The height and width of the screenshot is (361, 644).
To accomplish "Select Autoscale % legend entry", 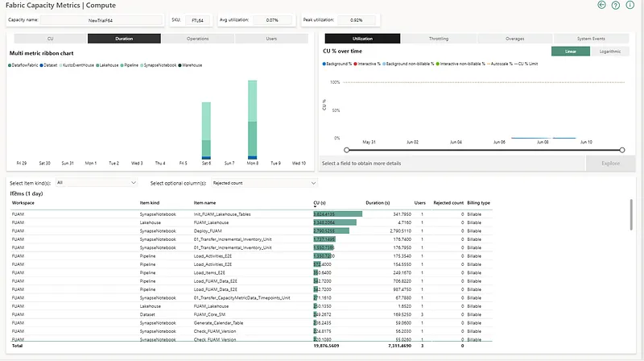I will click(500, 64).
